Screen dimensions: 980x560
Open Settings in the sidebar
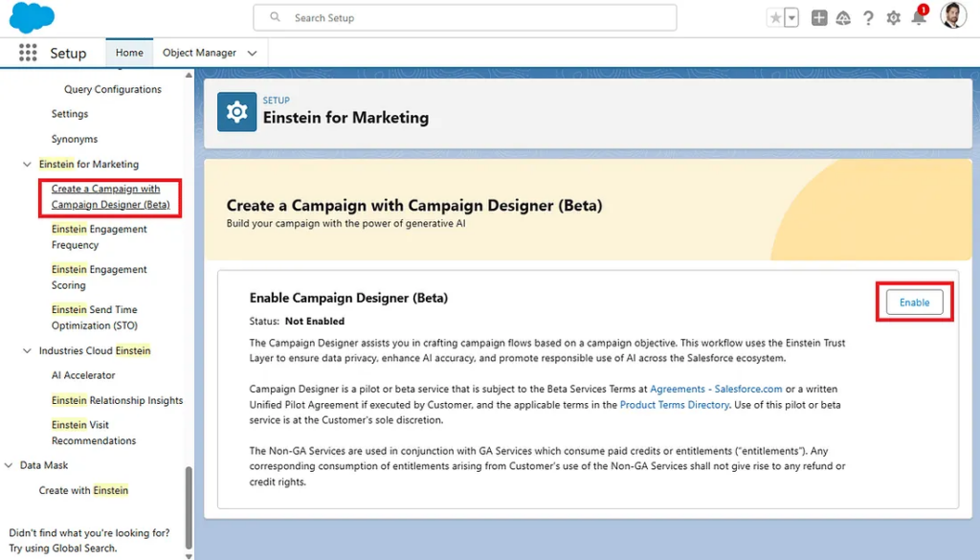tap(69, 114)
